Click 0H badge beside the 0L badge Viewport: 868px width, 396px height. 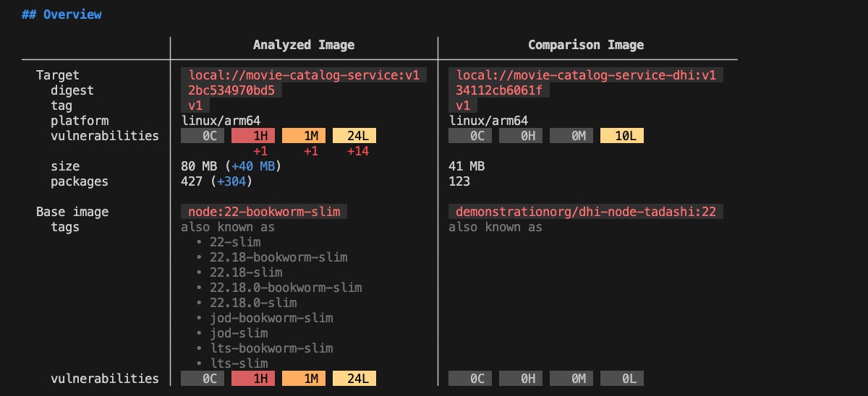coord(521,379)
